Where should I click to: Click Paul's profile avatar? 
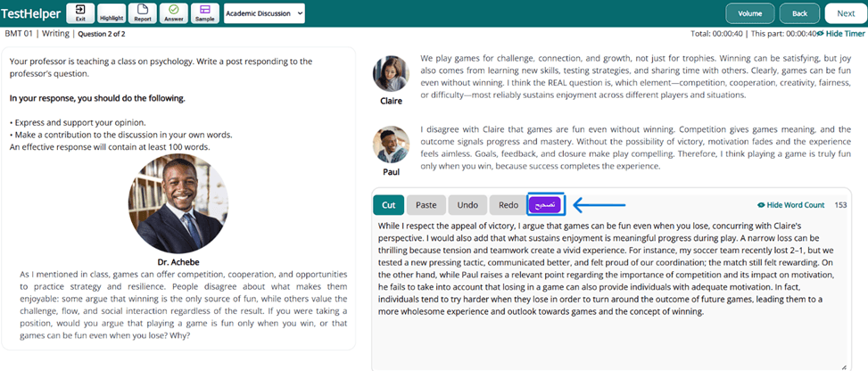tap(391, 144)
